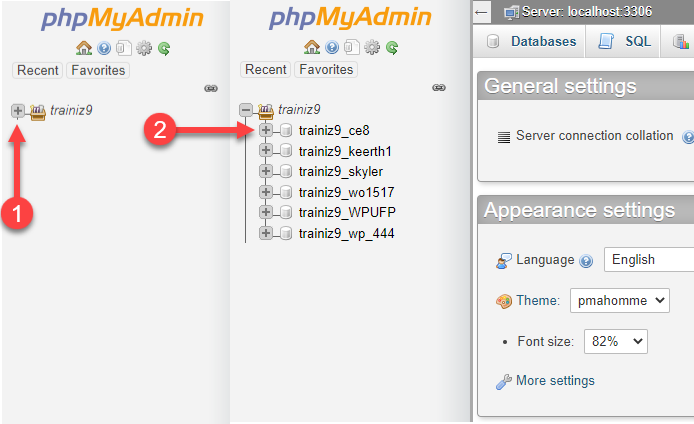Switch to the Databases tab
The height and width of the screenshot is (424, 694).
[x=529, y=42]
